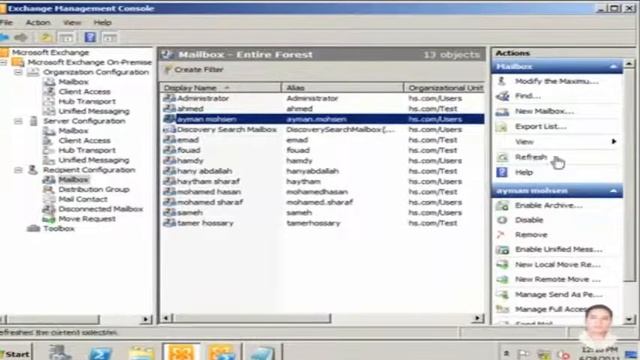Screen dimensions: 640x360
Task: Open the View menu
Action: pyautogui.click(x=72, y=22)
